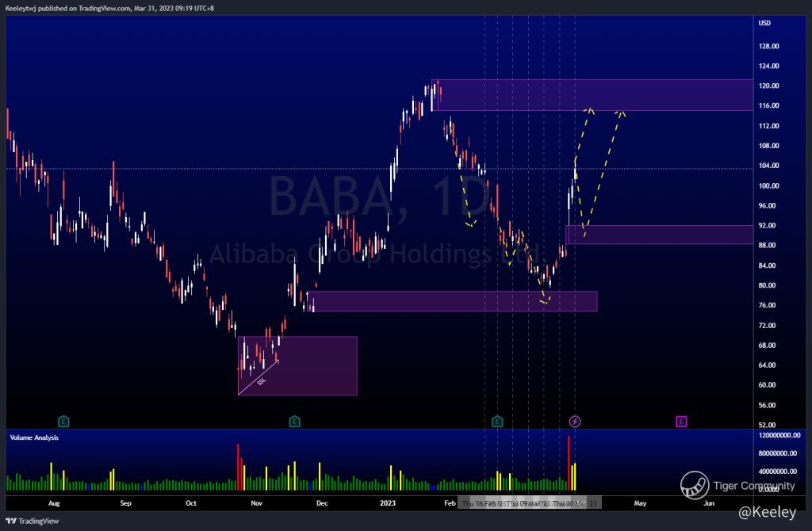Viewport: 812px width, 531px height.
Task: Click the 128.00 price axis label
Action: point(768,46)
